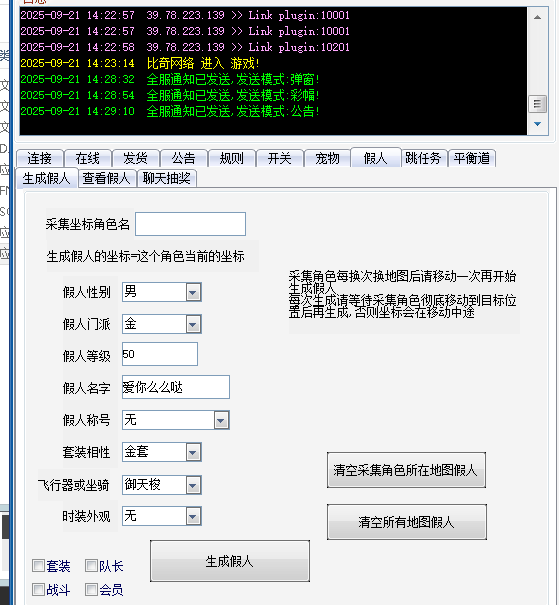Click log line ending with 发送模式:弹窗!
Viewport: 559px width, 605px height.
170,79
